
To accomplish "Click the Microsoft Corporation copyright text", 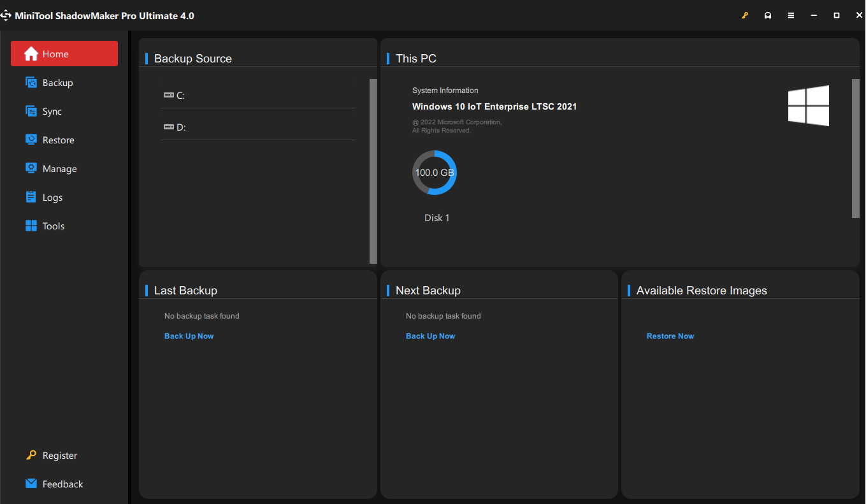I will click(x=457, y=126).
